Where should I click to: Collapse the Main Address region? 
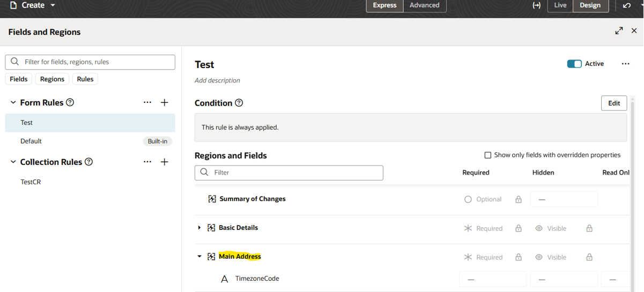pos(199,257)
